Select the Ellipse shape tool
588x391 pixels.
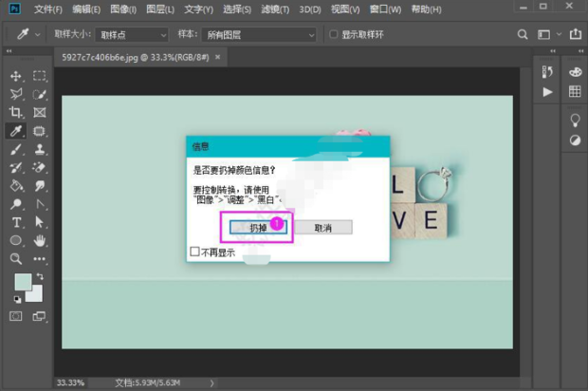pyautogui.click(x=15, y=240)
